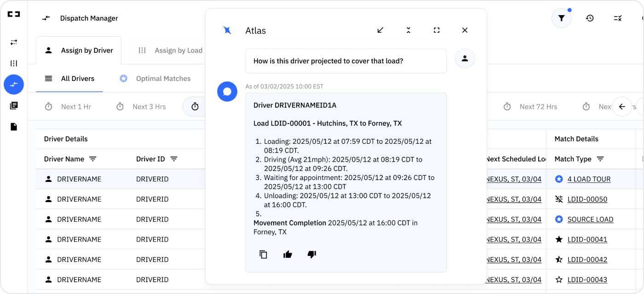Dock Atlas panel with diagonal arrow icon
Viewport: 644px width, 294px height.
pos(380,30)
